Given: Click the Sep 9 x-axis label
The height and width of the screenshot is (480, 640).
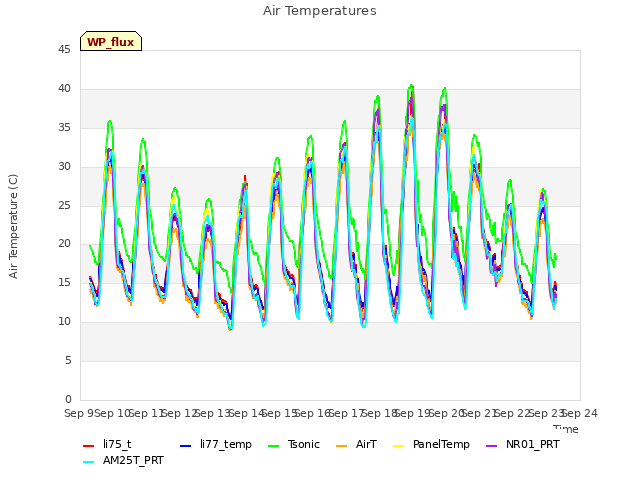Looking at the screenshot, I should pyautogui.click(x=79, y=413).
